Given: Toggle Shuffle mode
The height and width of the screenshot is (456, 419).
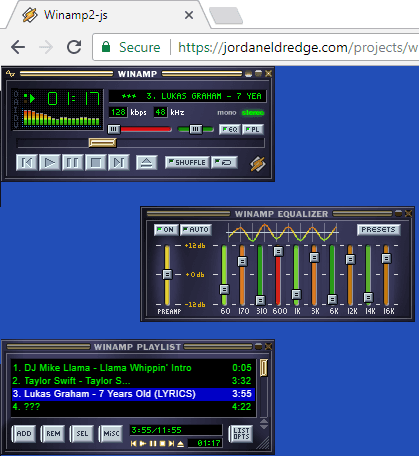Looking at the screenshot, I should point(187,163).
